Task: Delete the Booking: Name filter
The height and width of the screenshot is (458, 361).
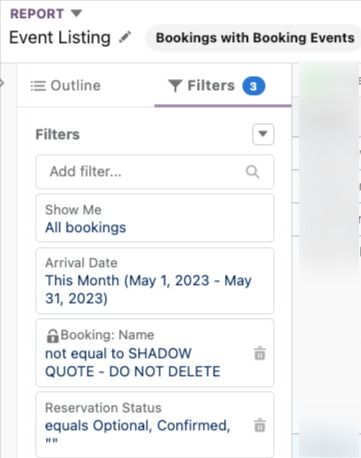Action: tap(260, 353)
